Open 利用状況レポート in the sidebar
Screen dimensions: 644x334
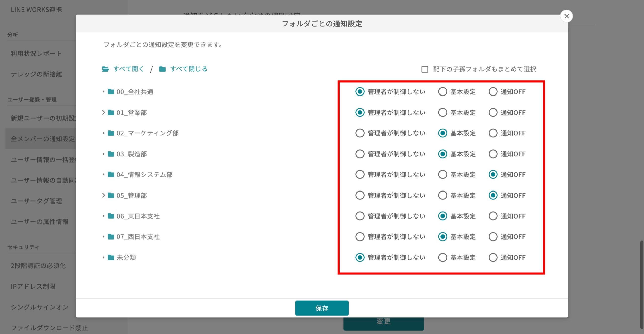click(36, 53)
